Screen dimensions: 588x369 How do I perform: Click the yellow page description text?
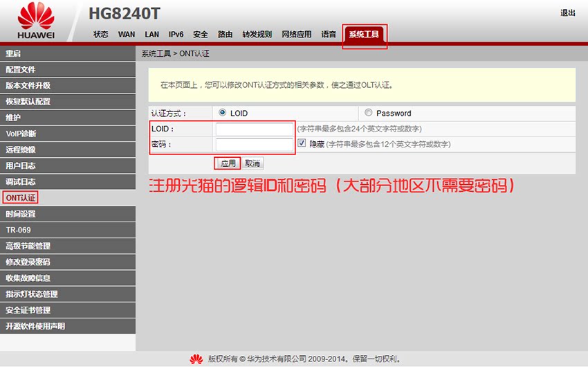pos(277,85)
